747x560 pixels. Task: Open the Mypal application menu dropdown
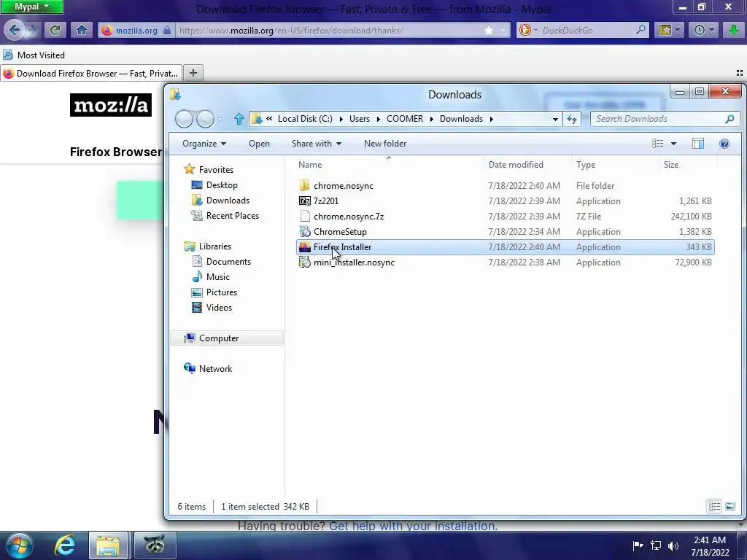pos(31,7)
